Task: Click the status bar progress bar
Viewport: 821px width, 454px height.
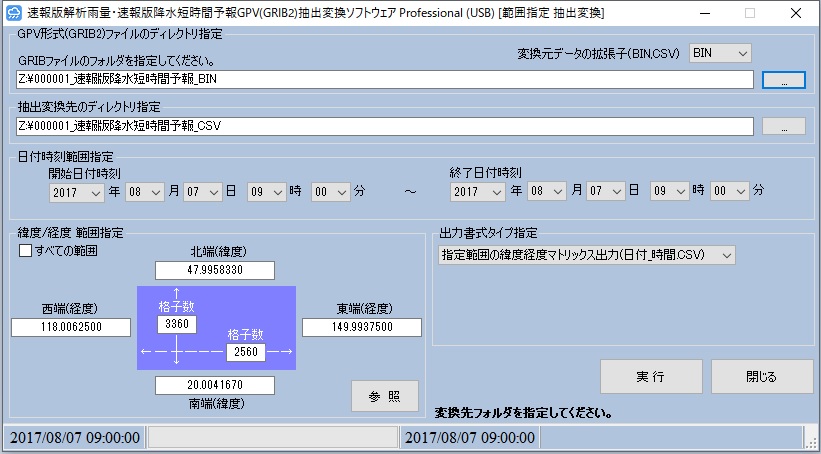Action: (x=273, y=438)
